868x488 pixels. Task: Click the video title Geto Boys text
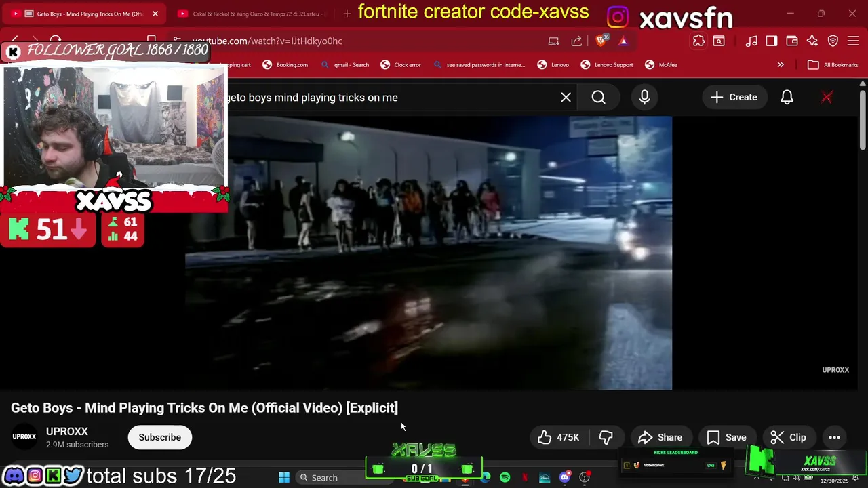(x=204, y=408)
